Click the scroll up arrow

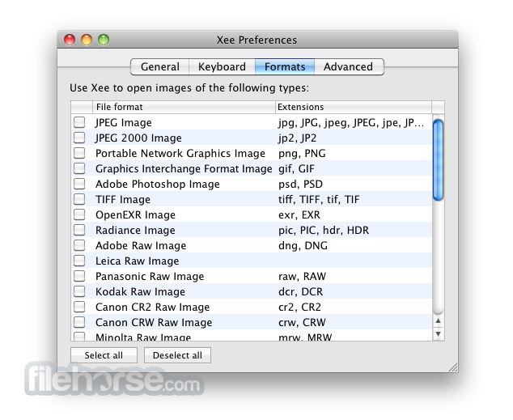[438, 321]
